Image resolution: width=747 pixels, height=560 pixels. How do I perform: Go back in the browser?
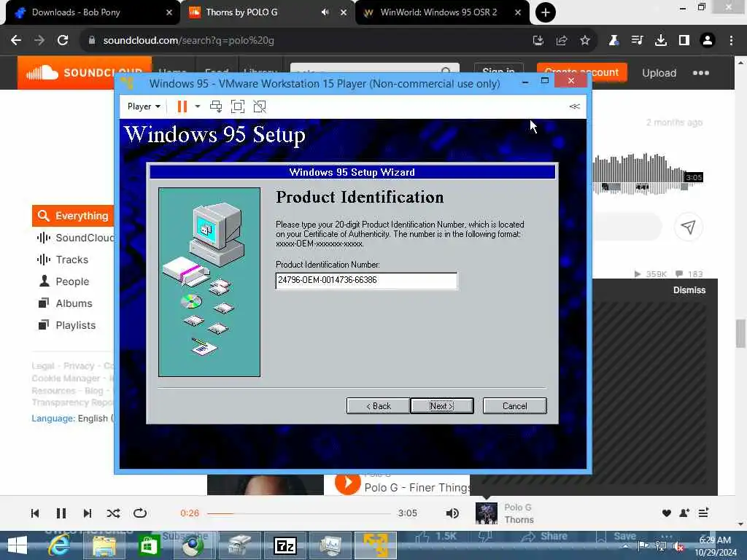pyautogui.click(x=16, y=41)
